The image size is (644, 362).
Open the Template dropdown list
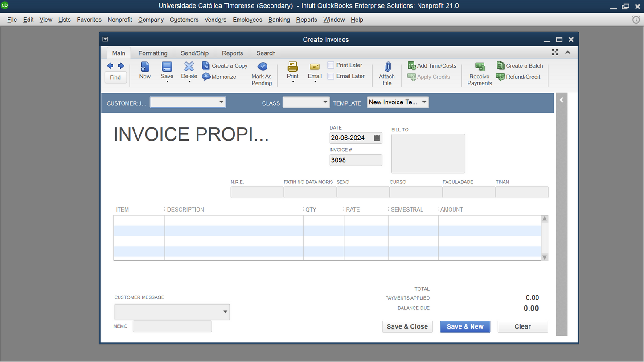[x=424, y=102]
